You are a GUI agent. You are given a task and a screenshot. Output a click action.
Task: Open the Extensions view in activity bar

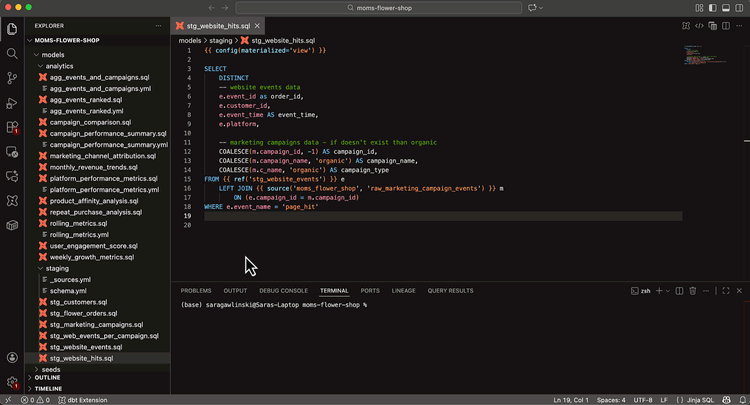point(12,128)
